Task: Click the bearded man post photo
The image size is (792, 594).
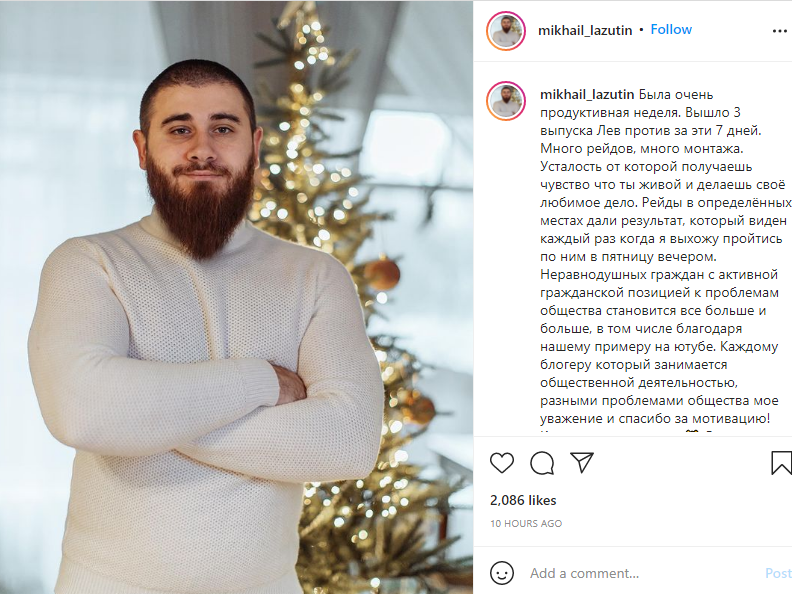Action: click(236, 297)
